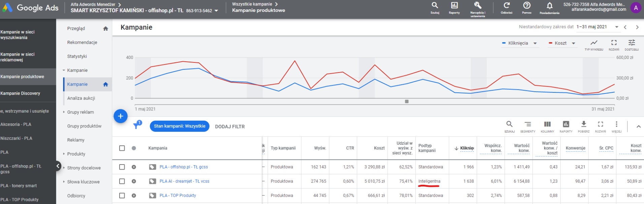Screen dimensions: 644x204
Task: Click the Segmenty icon in table toolbar
Action: click(527, 124)
